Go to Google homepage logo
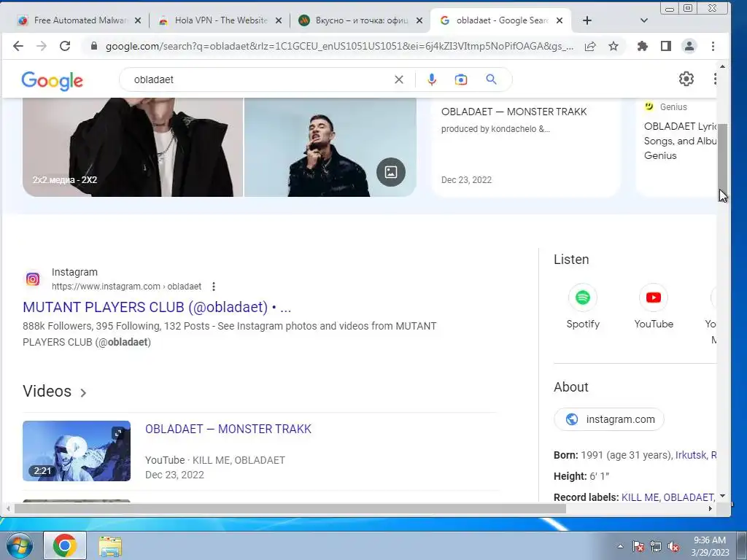 (x=53, y=80)
